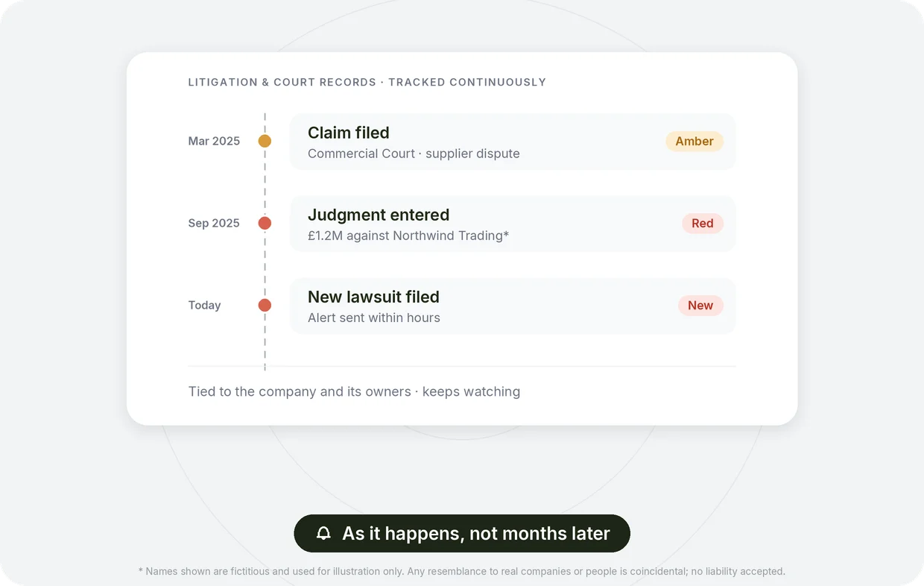Click 'Commercial Court · supplier dispute' text

click(414, 154)
